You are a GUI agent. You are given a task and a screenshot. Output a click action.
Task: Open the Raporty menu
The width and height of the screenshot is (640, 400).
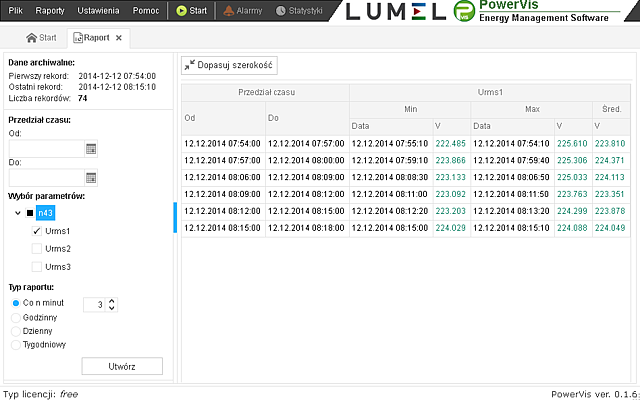click(50, 11)
